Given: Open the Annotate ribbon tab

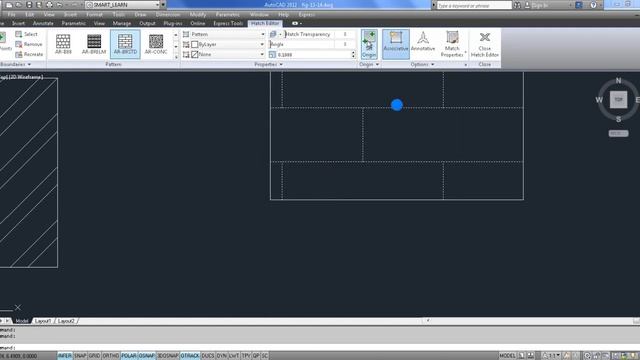Looking at the screenshot, I should coord(43,23).
